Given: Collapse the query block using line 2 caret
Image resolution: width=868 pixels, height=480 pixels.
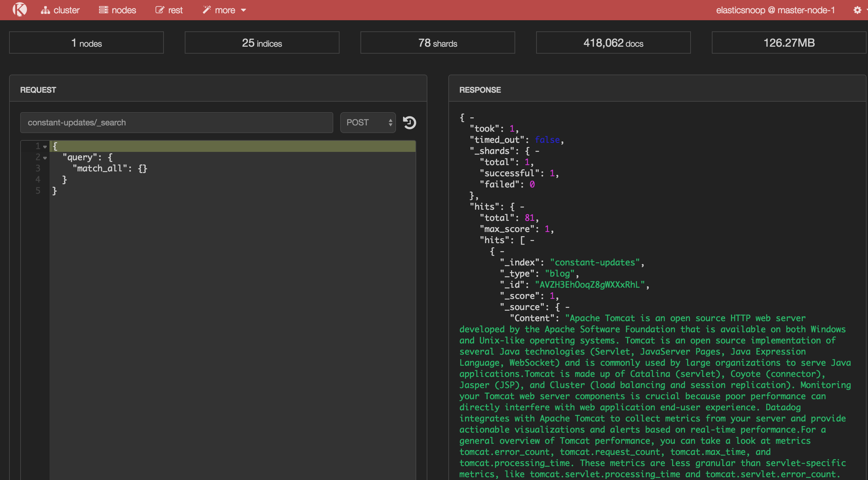Looking at the screenshot, I should click(45, 158).
